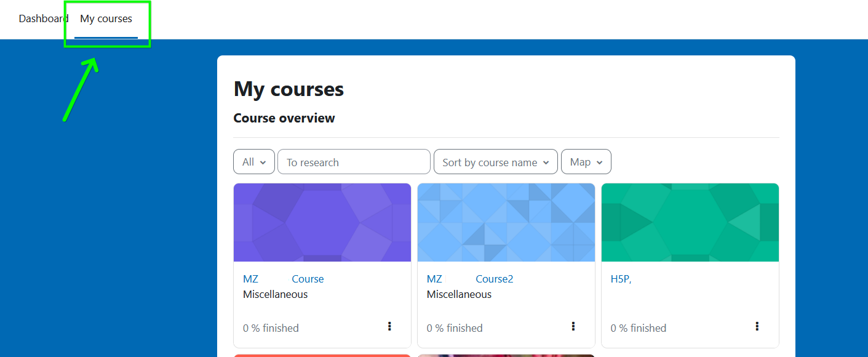
Task: Click the My courses page heading
Action: pos(289,89)
